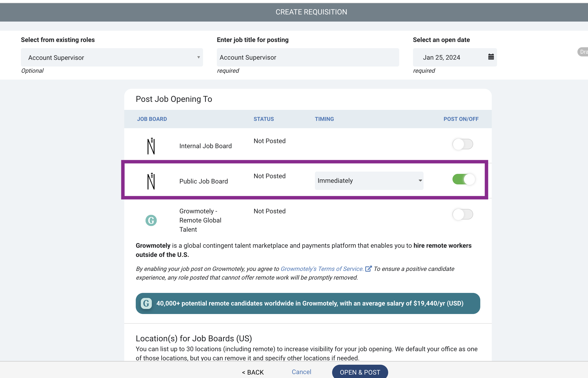Image resolution: width=588 pixels, height=378 pixels.
Task: Click the G icon in the teal banner
Action: (146, 303)
